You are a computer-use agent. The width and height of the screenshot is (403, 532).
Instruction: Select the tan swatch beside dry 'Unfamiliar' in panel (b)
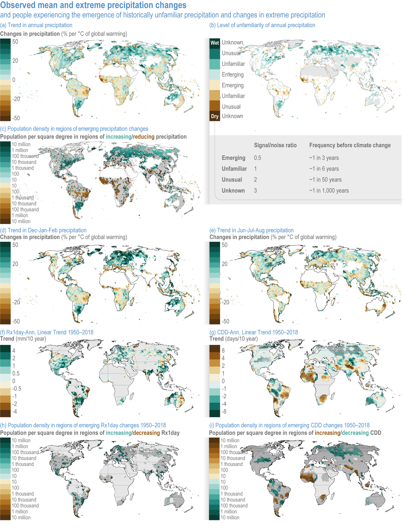coord(215,95)
